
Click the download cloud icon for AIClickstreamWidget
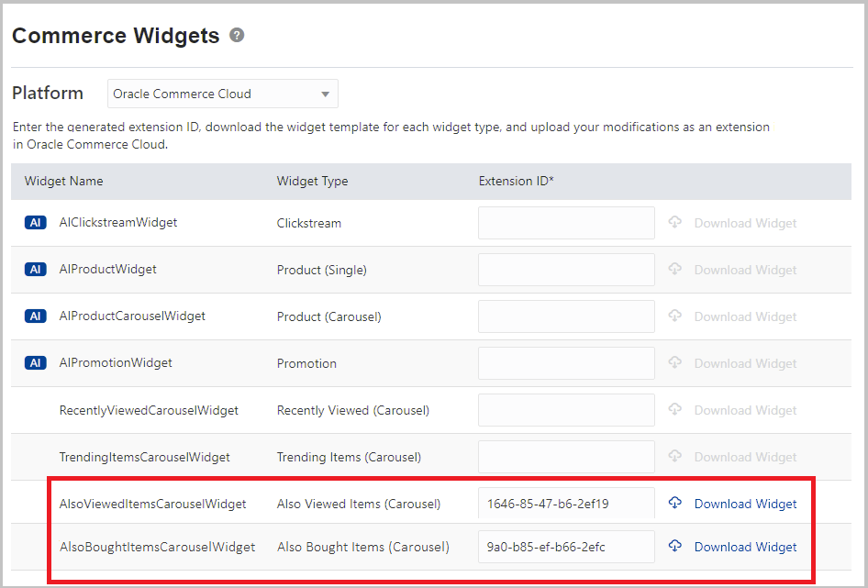coord(675,223)
